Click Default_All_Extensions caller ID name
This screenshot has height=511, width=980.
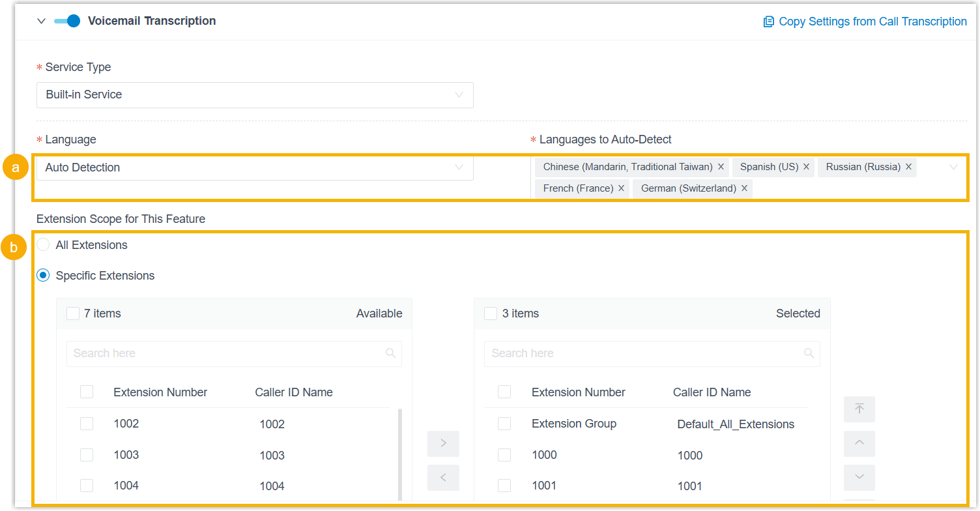point(736,424)
